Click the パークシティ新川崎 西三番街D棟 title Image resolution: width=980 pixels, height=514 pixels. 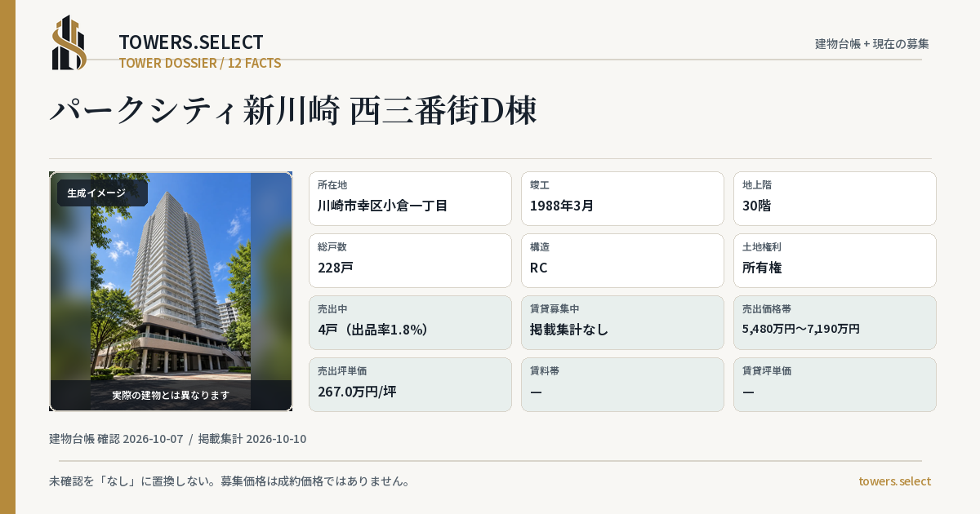(x=293, y=111)
